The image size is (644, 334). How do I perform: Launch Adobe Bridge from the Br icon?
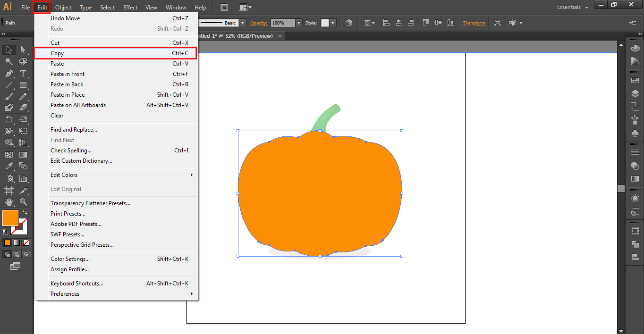coord(224,8)
